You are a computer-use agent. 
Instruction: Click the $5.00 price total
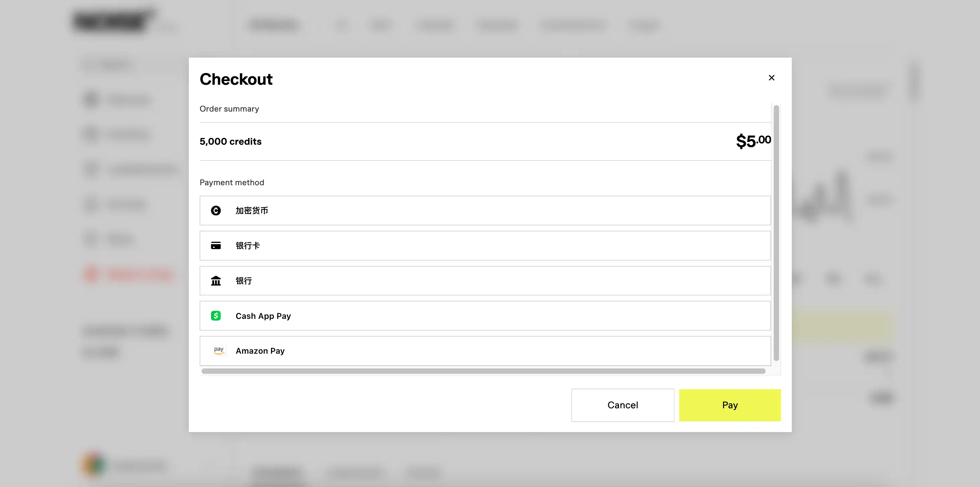click(753, 141)
